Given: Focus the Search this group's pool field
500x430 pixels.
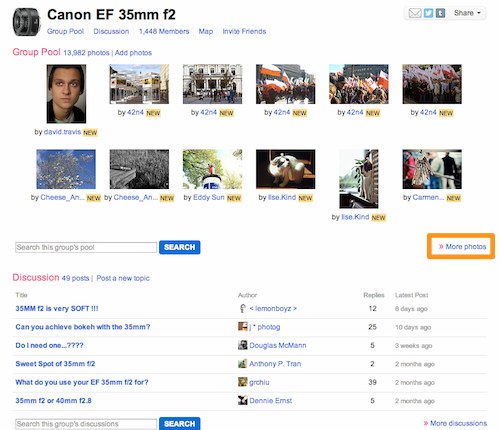Looking at the screenshot, I should click(86, 247).
